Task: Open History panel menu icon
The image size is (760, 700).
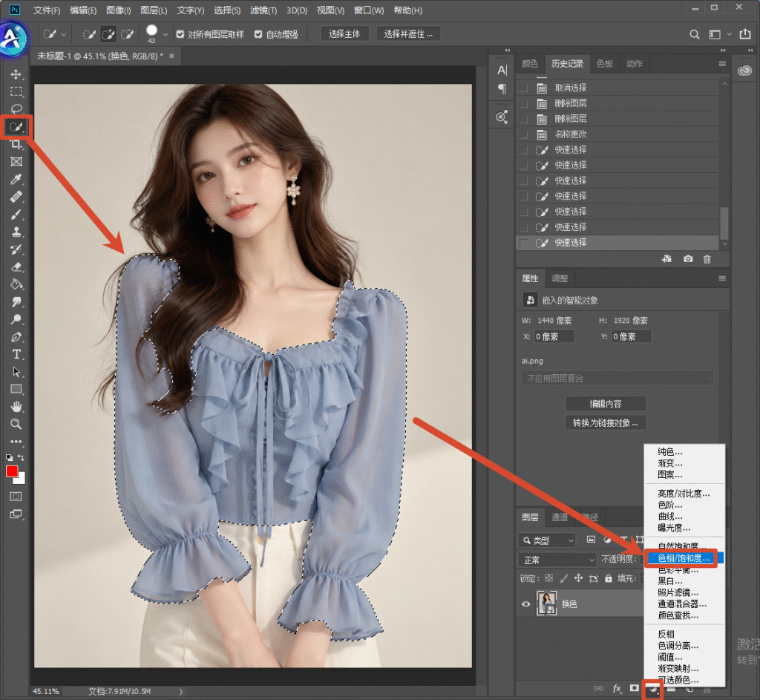Action: (722, 64)
